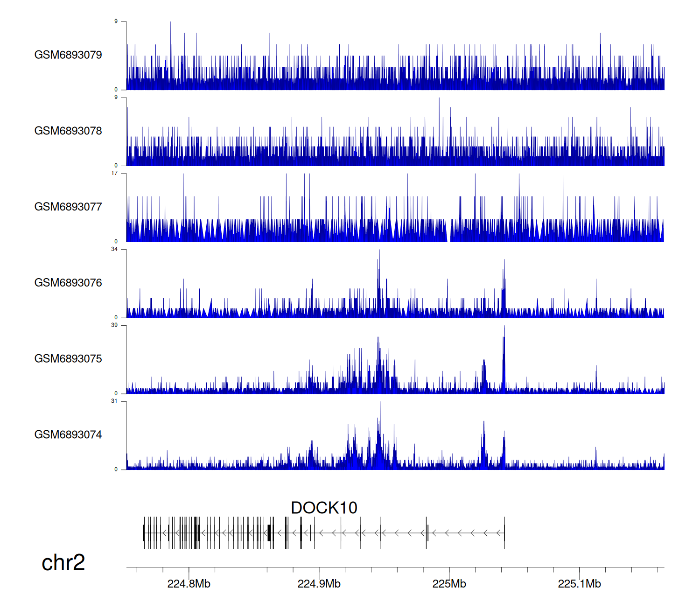Click the chr2 chromosome label

pyautogui.click(x=63, y=562)
